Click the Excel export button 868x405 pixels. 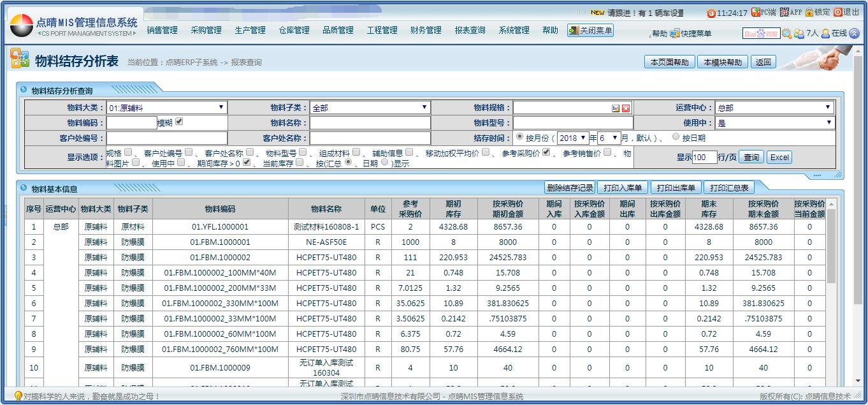779,158
